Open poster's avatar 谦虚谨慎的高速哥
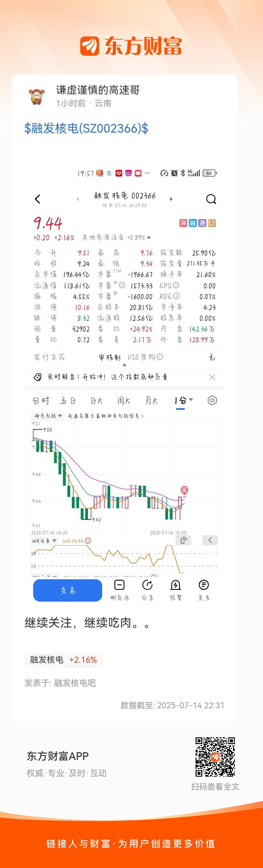This screenshot has height=868, width=263. [x=37, y=97]
